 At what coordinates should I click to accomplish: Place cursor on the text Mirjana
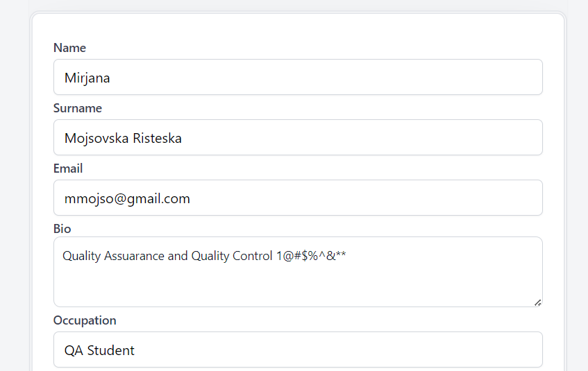click(87, 78)
